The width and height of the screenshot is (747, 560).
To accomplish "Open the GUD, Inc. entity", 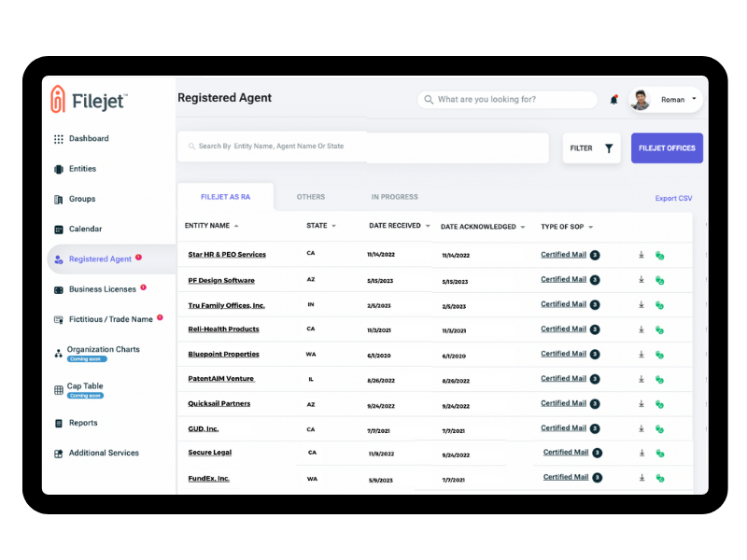I will 204,429.
